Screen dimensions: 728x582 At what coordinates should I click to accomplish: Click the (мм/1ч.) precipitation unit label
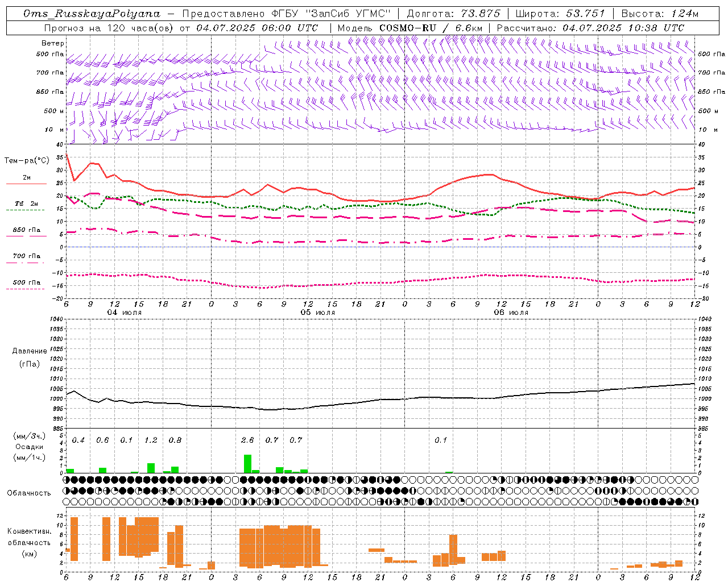click(30, 458)
